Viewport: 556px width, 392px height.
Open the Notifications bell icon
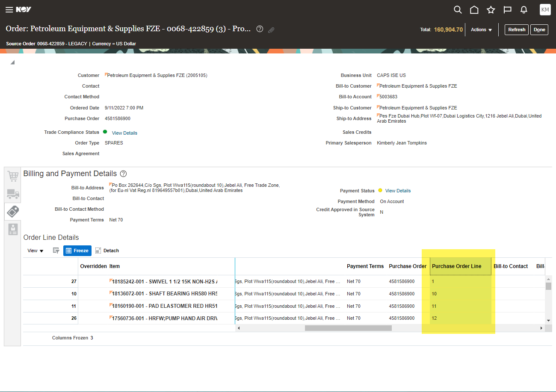pyautogui.click(x=523, y=9)
